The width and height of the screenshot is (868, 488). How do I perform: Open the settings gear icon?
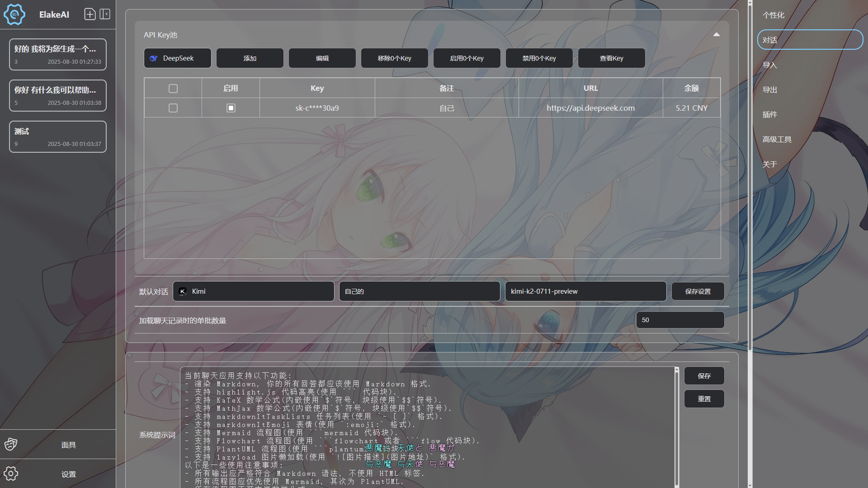click(11, 474)
